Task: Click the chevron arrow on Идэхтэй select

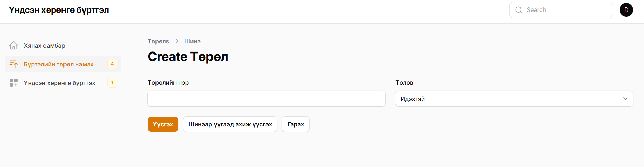Action: pyautogui.click(x=625, y=99)
